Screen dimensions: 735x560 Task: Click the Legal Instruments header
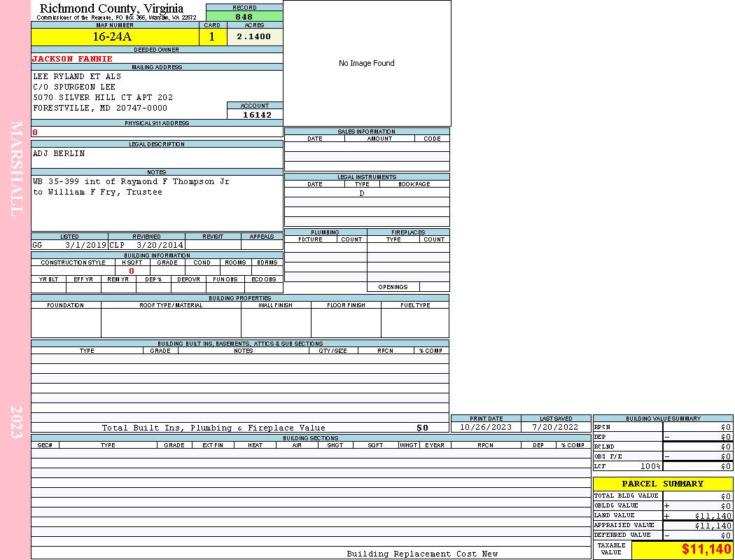[x=367, y=177]
